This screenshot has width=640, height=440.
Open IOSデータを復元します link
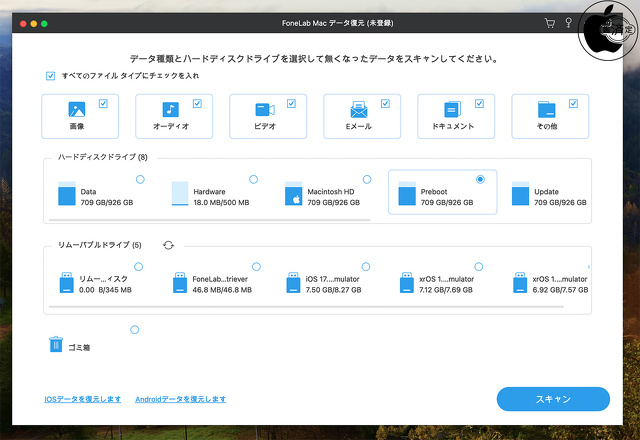pos(82,399)
